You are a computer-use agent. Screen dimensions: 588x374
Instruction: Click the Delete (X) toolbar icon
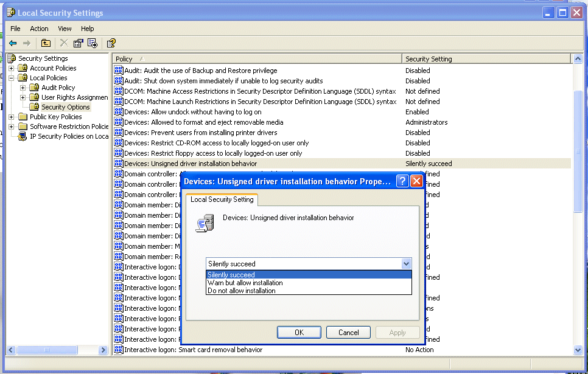coord(63,43)
